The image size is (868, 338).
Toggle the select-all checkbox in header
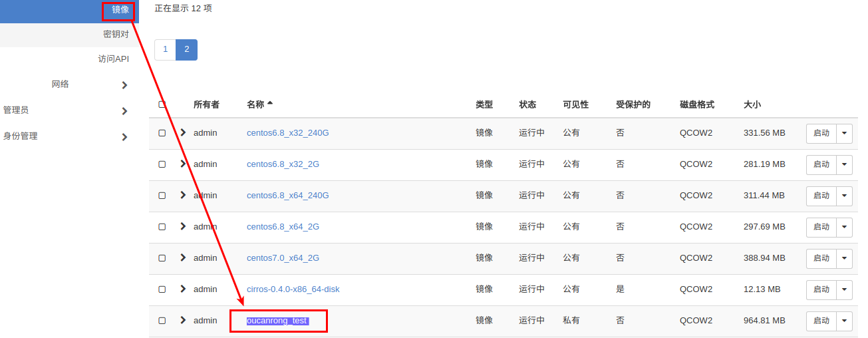click(x=162, y=104)
